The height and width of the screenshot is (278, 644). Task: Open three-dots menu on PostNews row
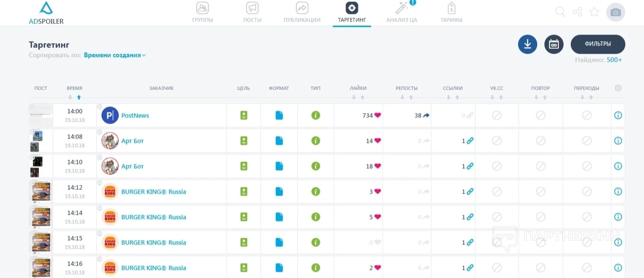[x=100, y=107]
